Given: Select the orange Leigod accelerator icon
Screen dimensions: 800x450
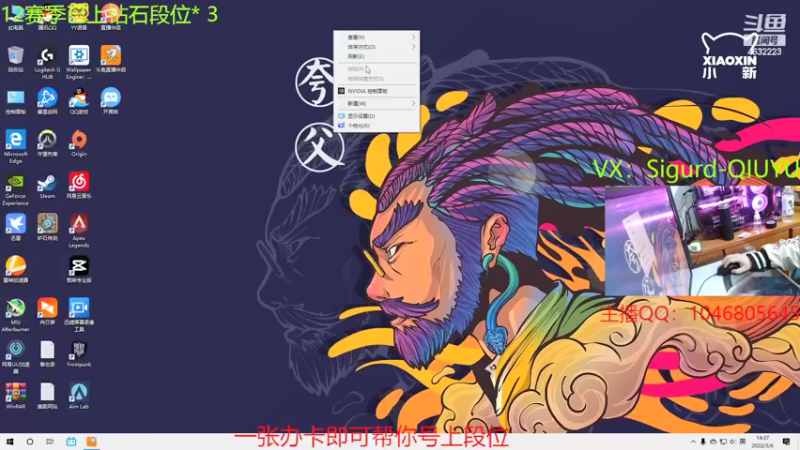Looking at the screenshot, I should 15,269.
